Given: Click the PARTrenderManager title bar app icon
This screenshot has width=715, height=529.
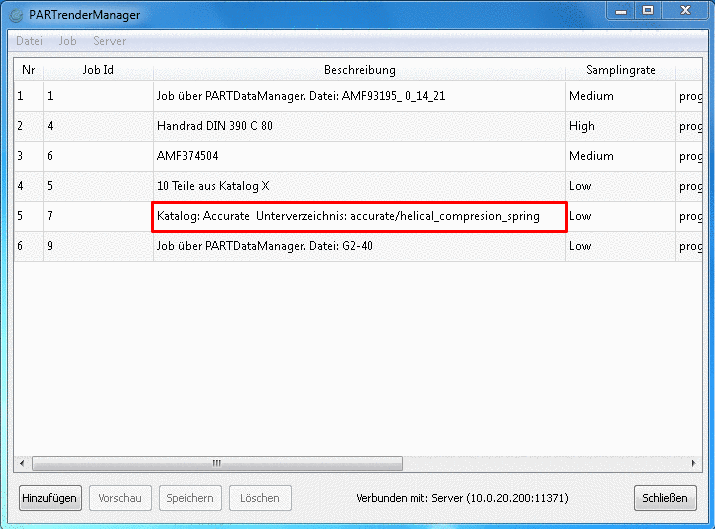Looking at the screenshot, I should point(16,15).
